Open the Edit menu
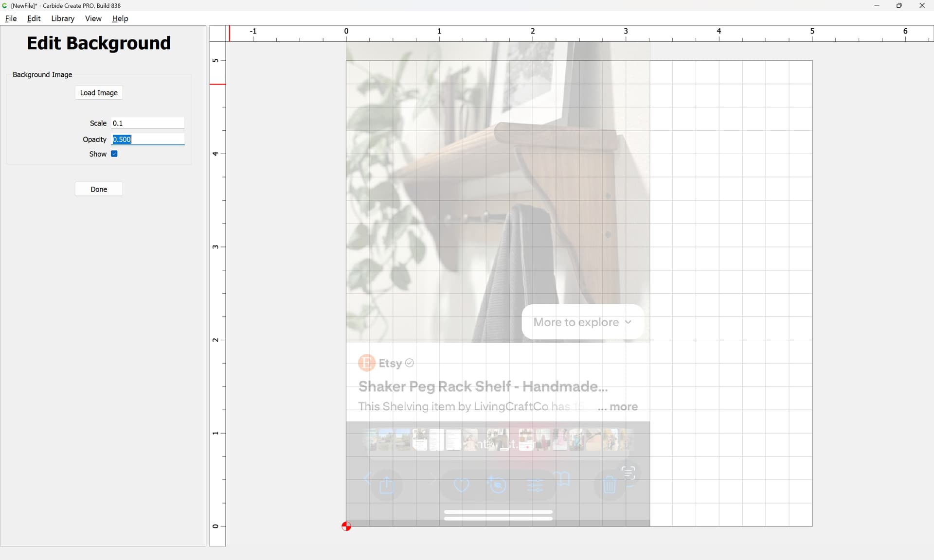 click(x=34, y=18)
